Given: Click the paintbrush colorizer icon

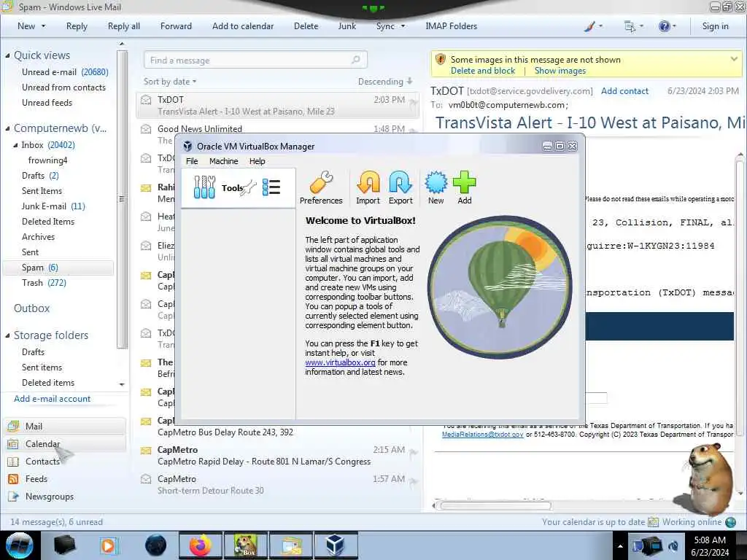Looking at the screenshot, I should tap(589, 26).
